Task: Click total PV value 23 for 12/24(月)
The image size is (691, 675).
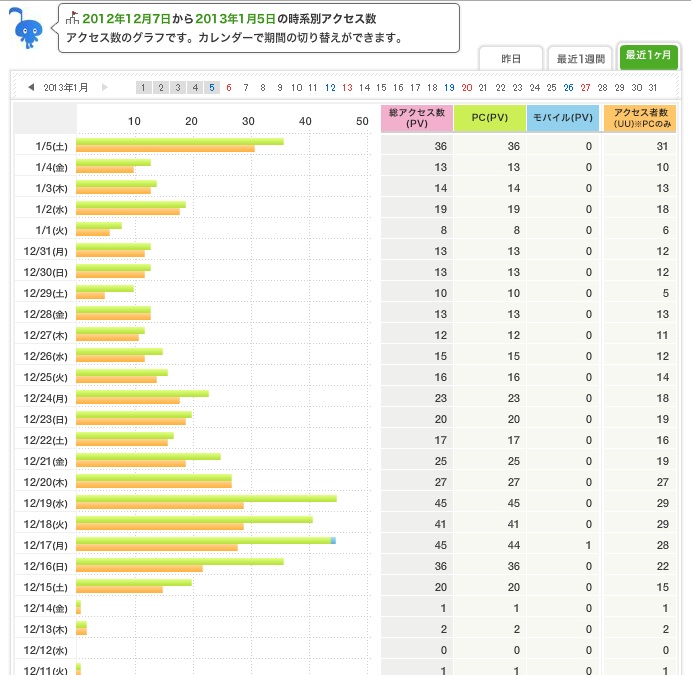Action: 441,398
